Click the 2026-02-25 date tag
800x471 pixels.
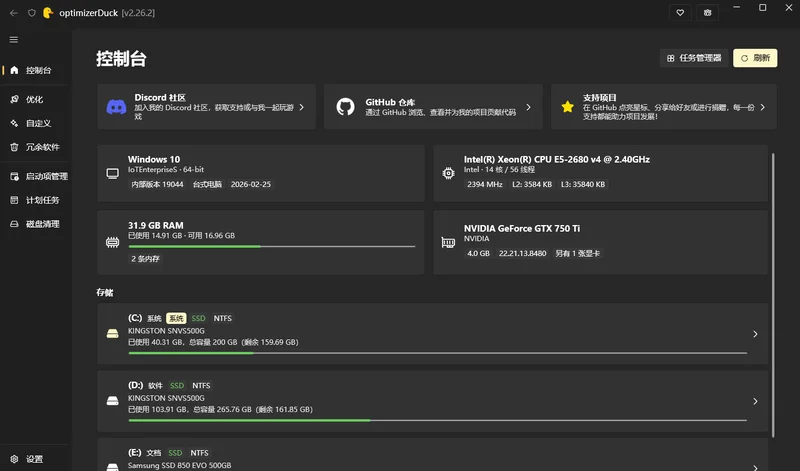pos(251,184)
